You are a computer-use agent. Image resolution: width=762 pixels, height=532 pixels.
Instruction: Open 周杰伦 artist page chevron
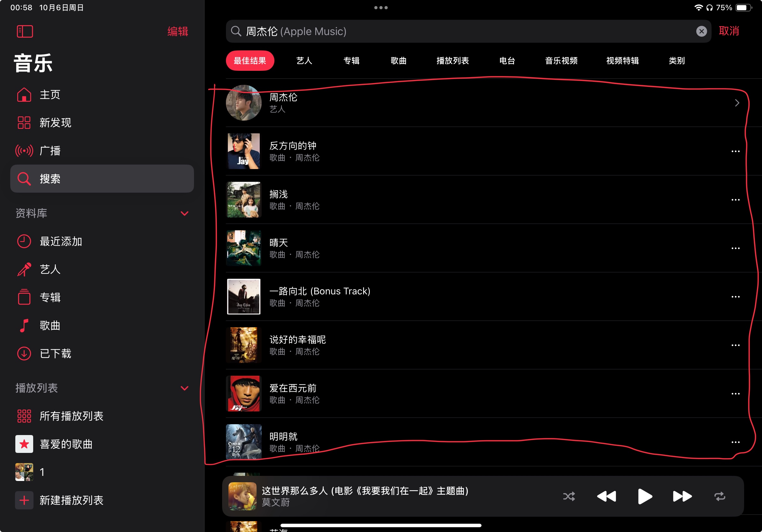737,103
